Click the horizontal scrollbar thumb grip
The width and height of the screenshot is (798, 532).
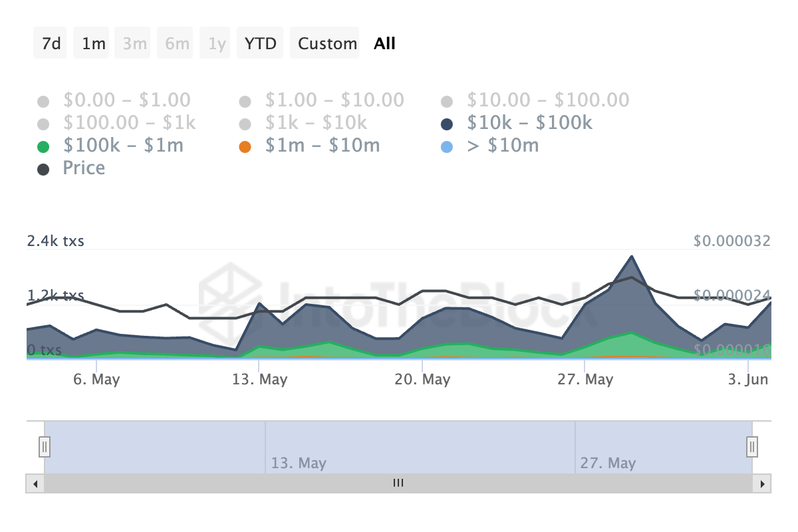pyautogui.click(x=398, y=483)
